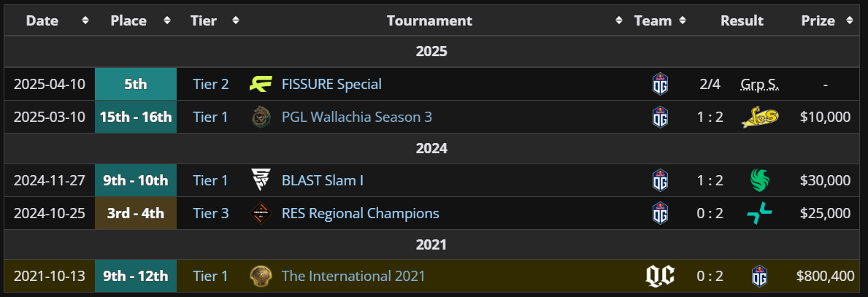Sort table by Prize column arrows
This screenshot has height=297, width=868.
(x=849, y=20)
